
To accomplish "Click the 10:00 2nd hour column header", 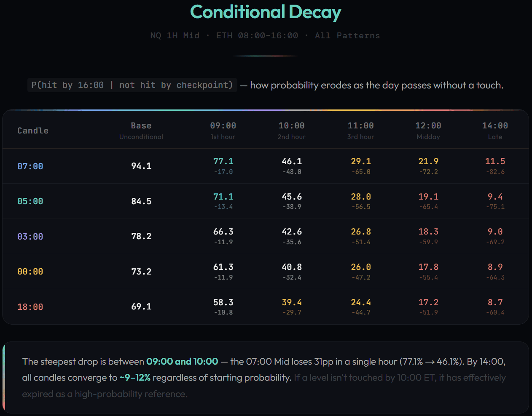I will (291, 131).
